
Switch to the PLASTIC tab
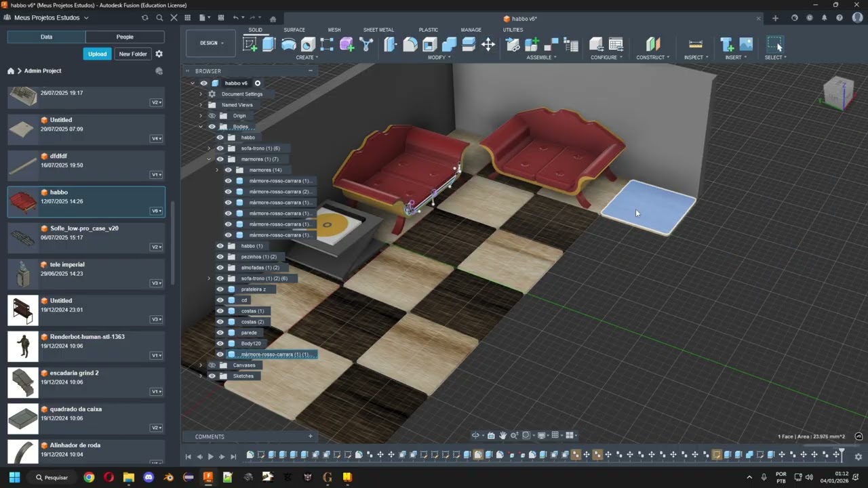pyautogui.click(x=429, y=30)
